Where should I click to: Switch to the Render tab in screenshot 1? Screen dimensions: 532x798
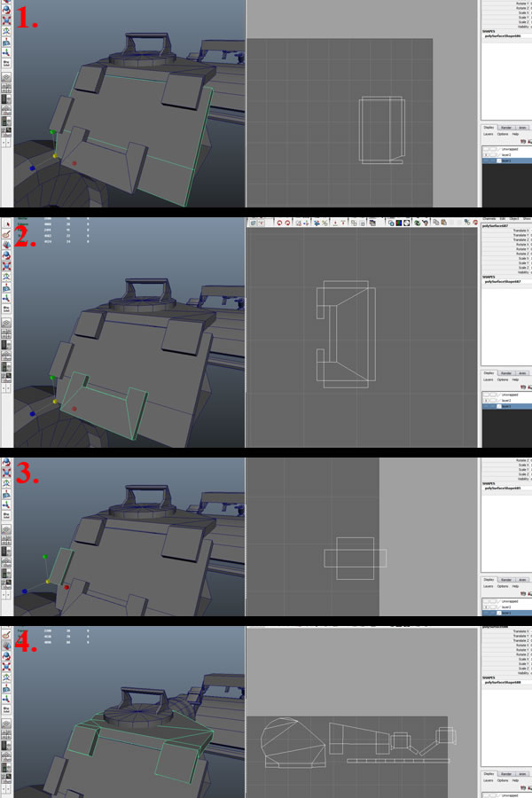click(x=506, y=128)
